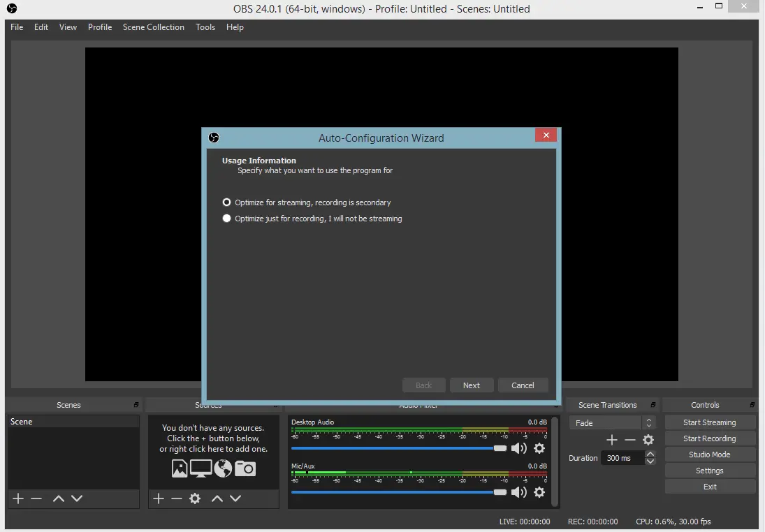Click the display capture monitor icon
Image resolution: width=765 pixels, height=532 pixels.
pyautogui.click(x=201, y=468)
